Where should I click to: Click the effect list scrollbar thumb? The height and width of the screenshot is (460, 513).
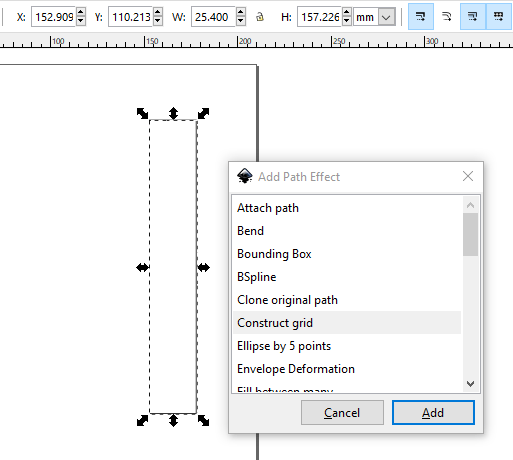470,235
